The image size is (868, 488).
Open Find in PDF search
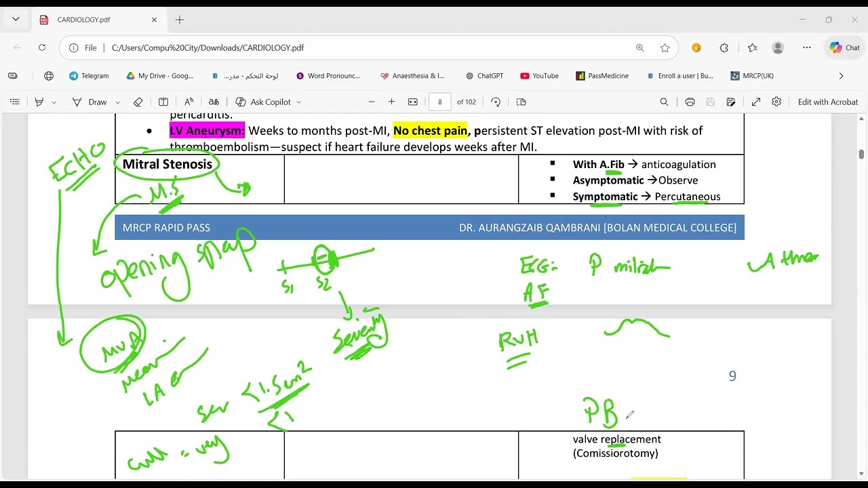click(x=664, y=102)
